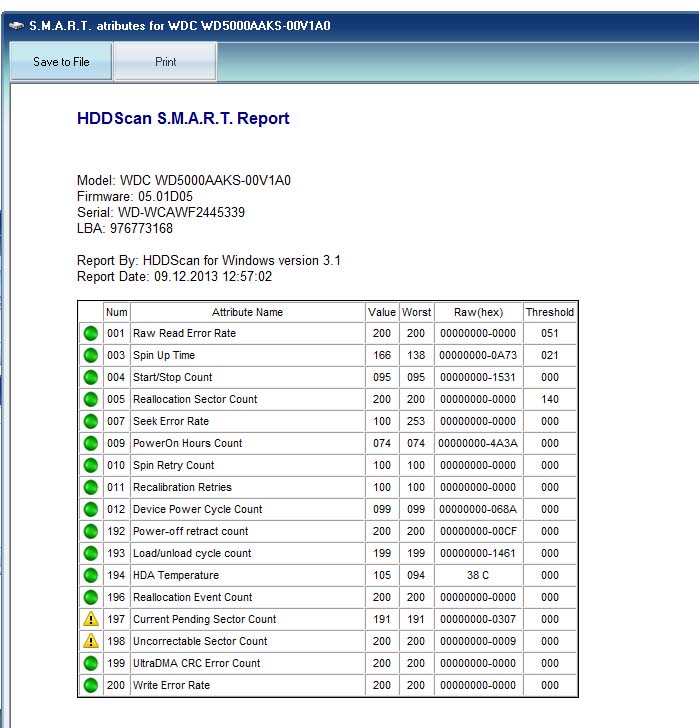Click the Worst column header
Viewport: 699px width, 728px height.
(416, 312)
